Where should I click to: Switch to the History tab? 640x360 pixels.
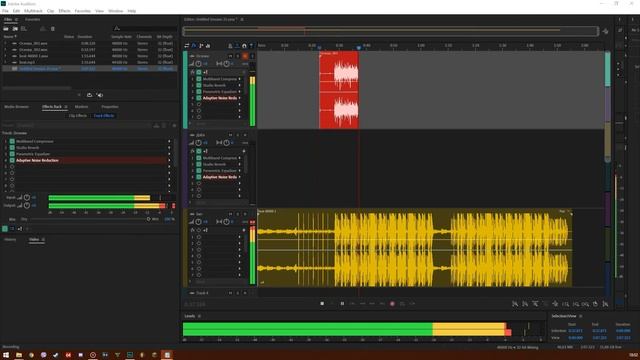[10, 240]
